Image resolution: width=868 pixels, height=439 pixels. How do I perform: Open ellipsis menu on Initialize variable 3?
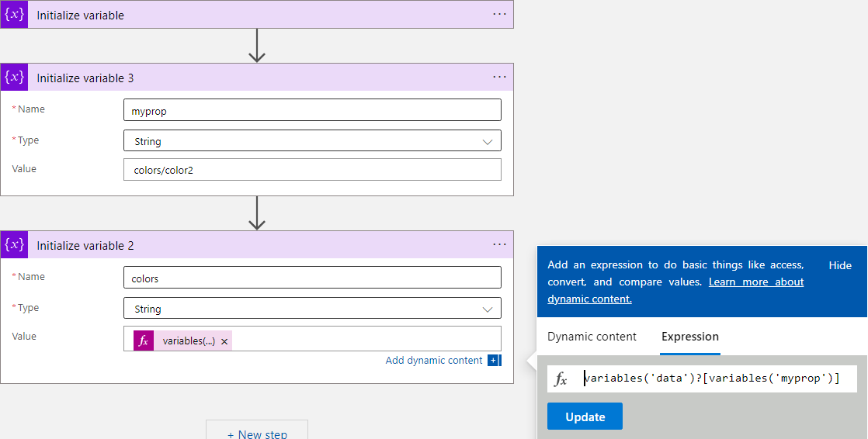pos(499,78)
